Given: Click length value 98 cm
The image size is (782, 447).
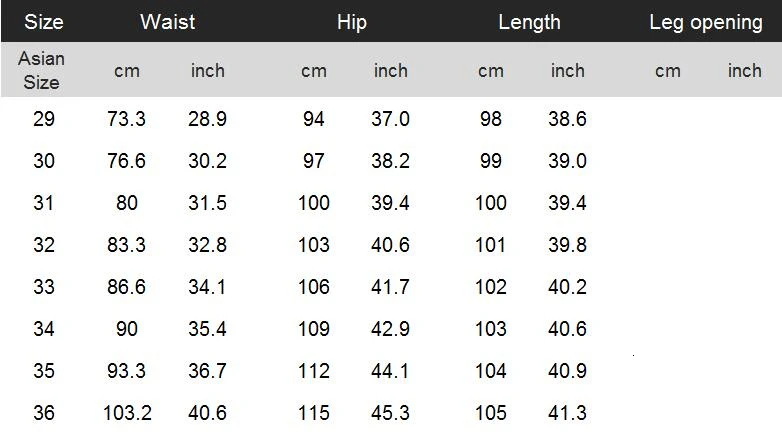Looking at the screenshot, I should click(x=490, y=119).
